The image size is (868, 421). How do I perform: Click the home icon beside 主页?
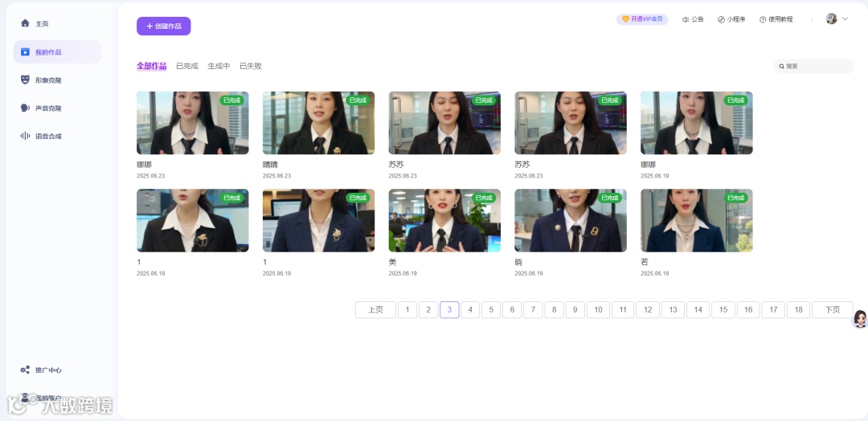(25, 23)
